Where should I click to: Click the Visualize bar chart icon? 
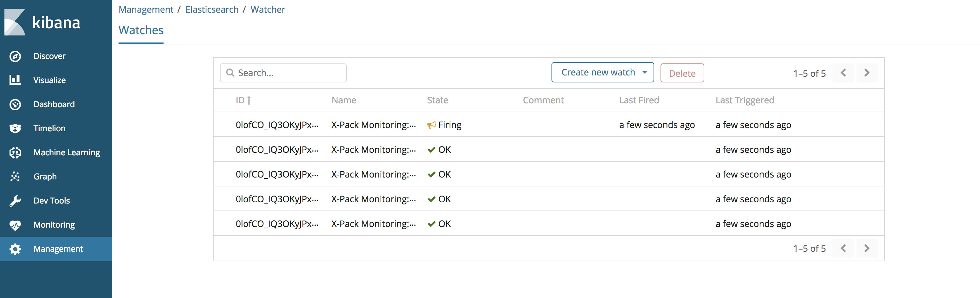[15, 80]
